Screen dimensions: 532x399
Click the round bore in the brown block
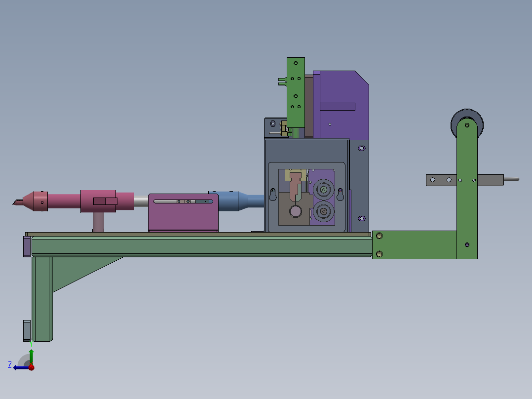(x=296, y=211)
